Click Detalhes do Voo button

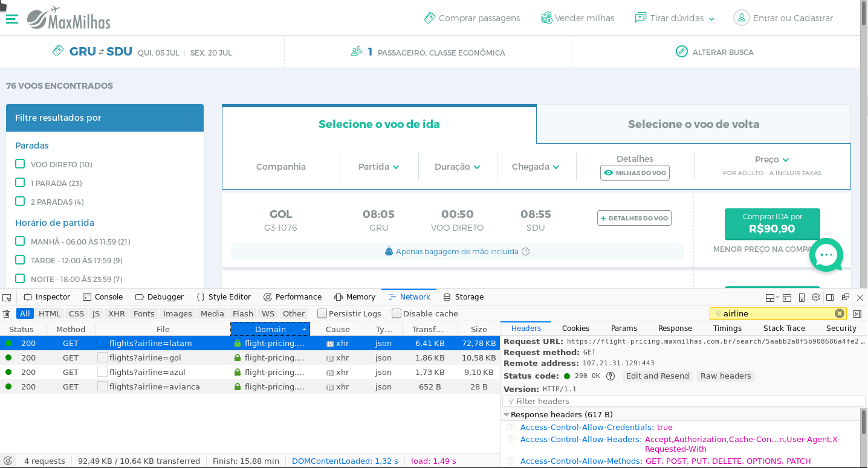pos(634,218)
